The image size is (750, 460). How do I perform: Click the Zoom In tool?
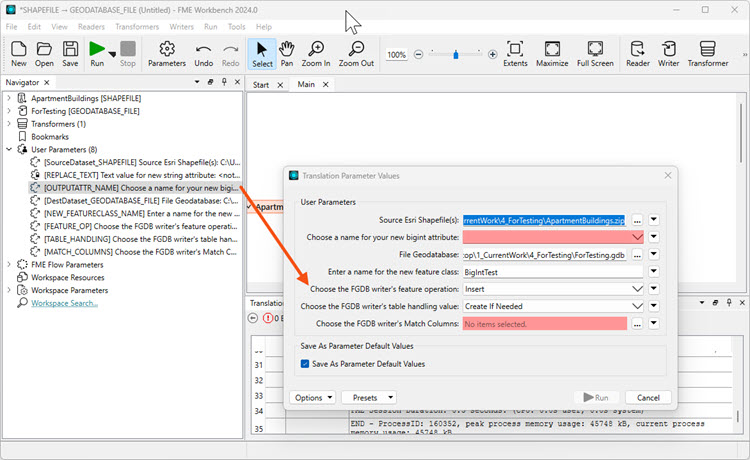click(316, 54)
